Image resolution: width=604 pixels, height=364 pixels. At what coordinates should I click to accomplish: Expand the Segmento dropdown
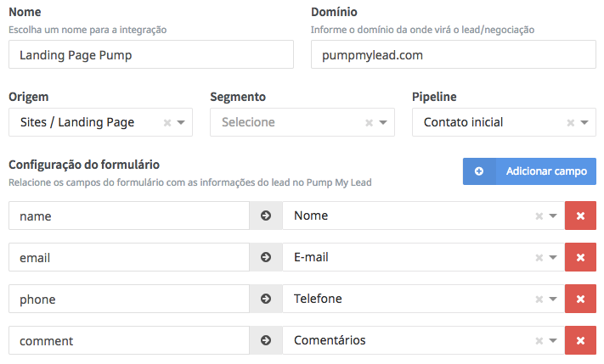384,122
